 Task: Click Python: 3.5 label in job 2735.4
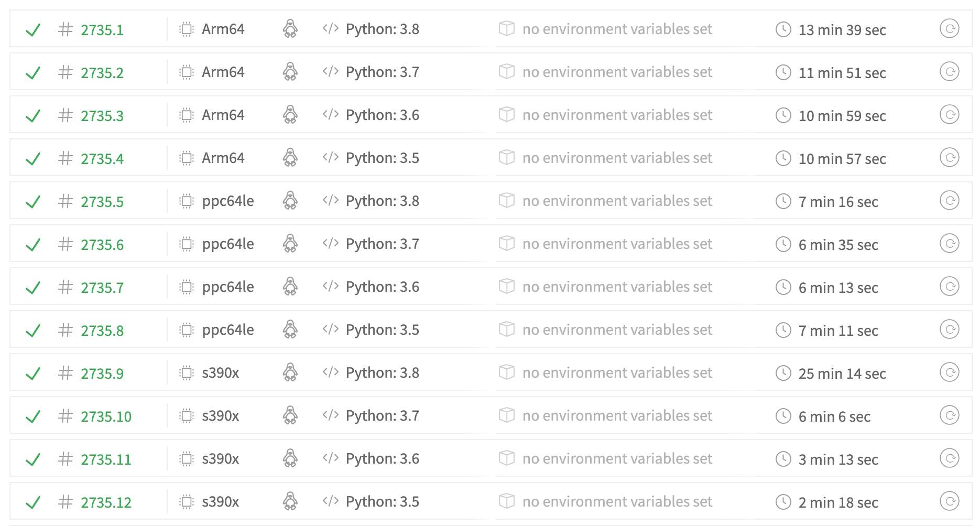click(382, 158)
